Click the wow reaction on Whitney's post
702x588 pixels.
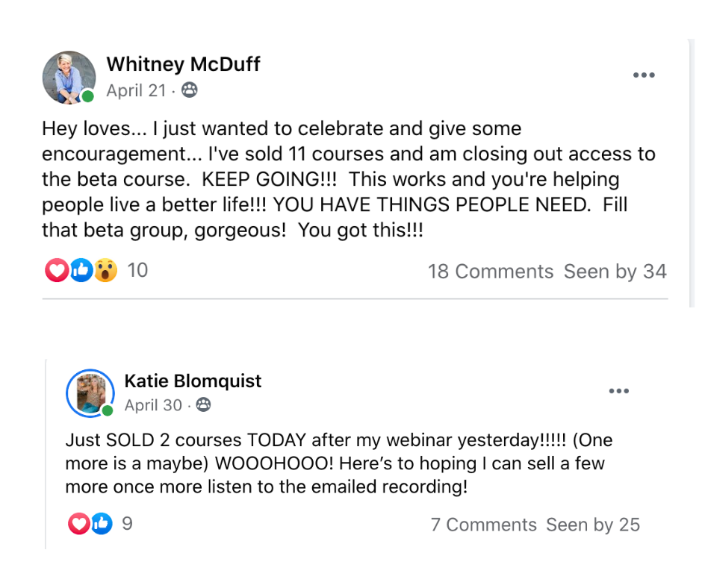coord(105,271)
